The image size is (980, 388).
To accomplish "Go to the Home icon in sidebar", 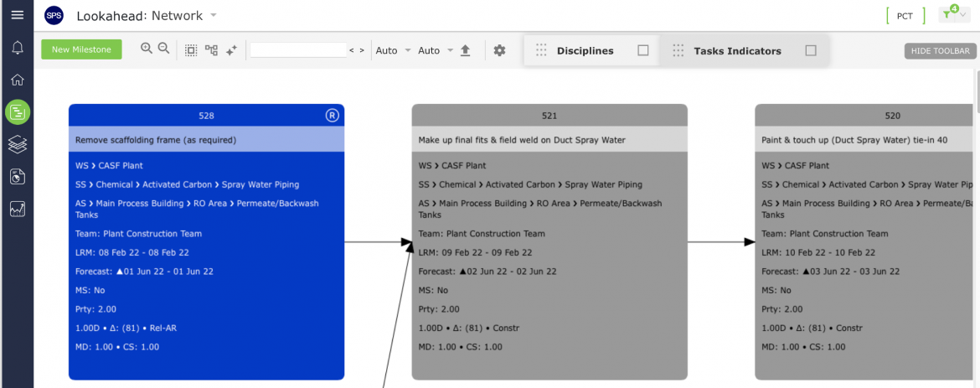I will 18,80.
